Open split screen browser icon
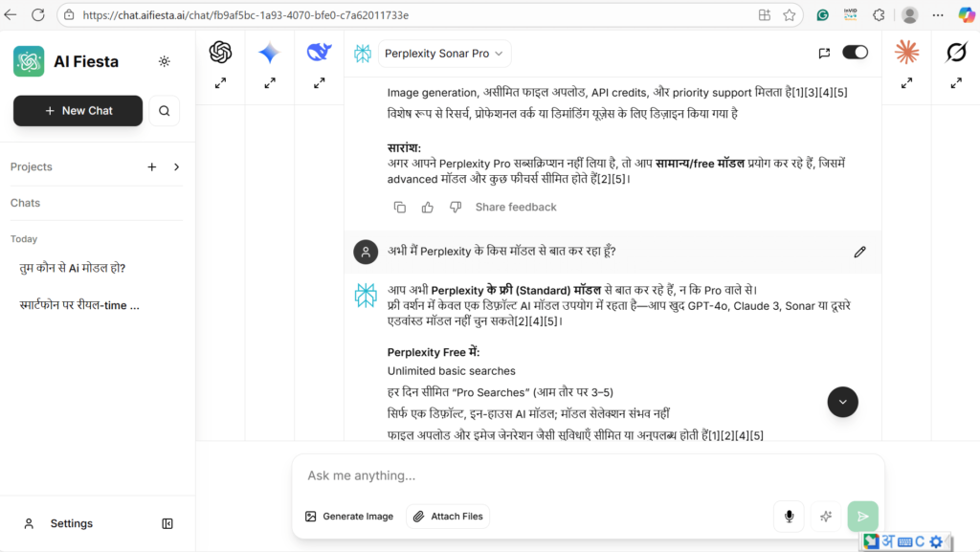Viewport: 980px width, 552px height. pos(765,15)
